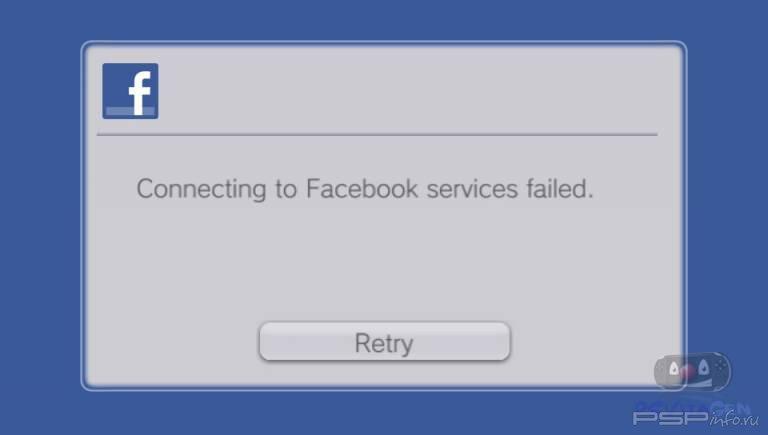Viewport: 768px width, 435px height.
Task: Click the red dot between the flames
Action: pyautogui.click(x=689, y=372)
